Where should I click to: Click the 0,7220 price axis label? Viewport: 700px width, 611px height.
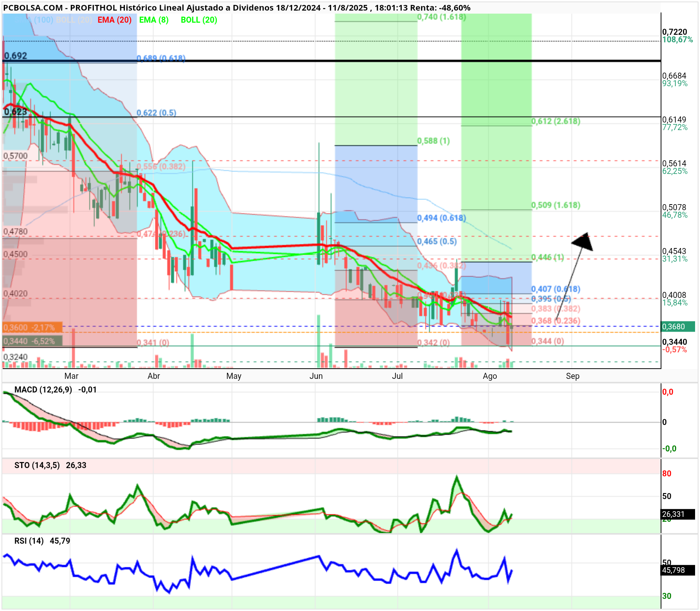coord(675,32)
